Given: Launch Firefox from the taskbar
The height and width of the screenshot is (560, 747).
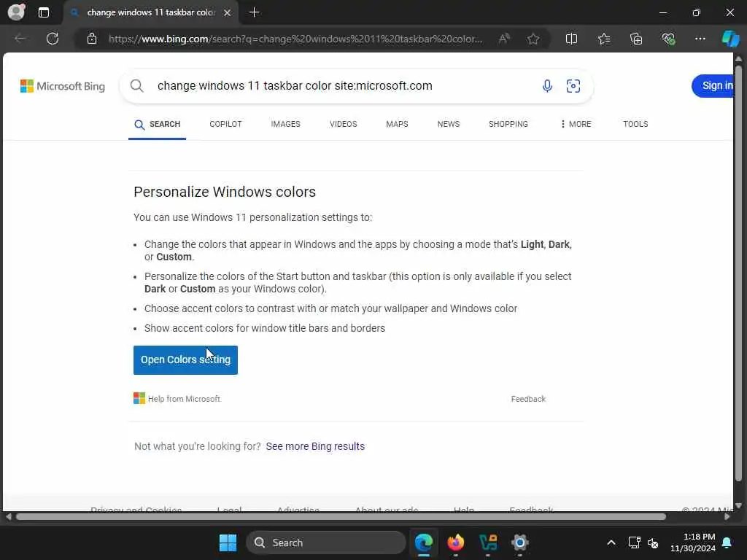Looking at the screenshot, I should (455, 542).
